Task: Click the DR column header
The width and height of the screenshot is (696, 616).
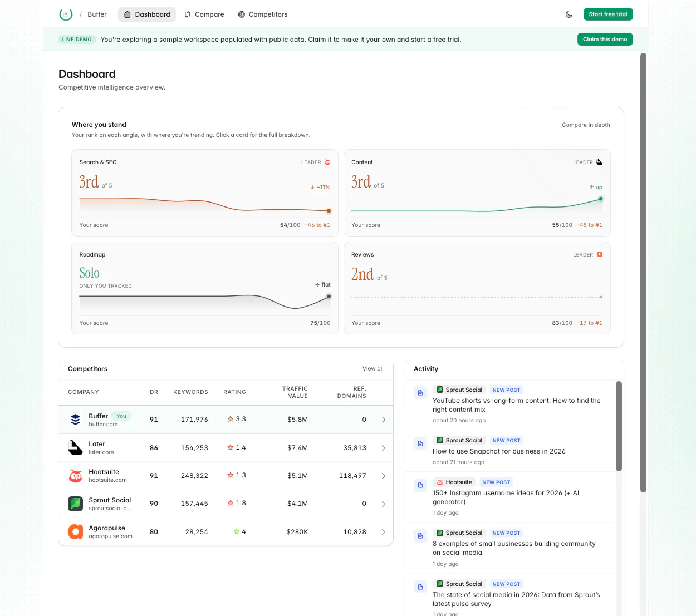Action: tap(154, 392)
